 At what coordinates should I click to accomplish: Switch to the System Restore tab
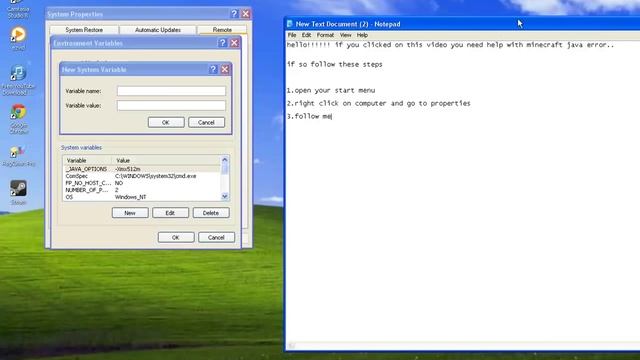[x=84, y=30]
